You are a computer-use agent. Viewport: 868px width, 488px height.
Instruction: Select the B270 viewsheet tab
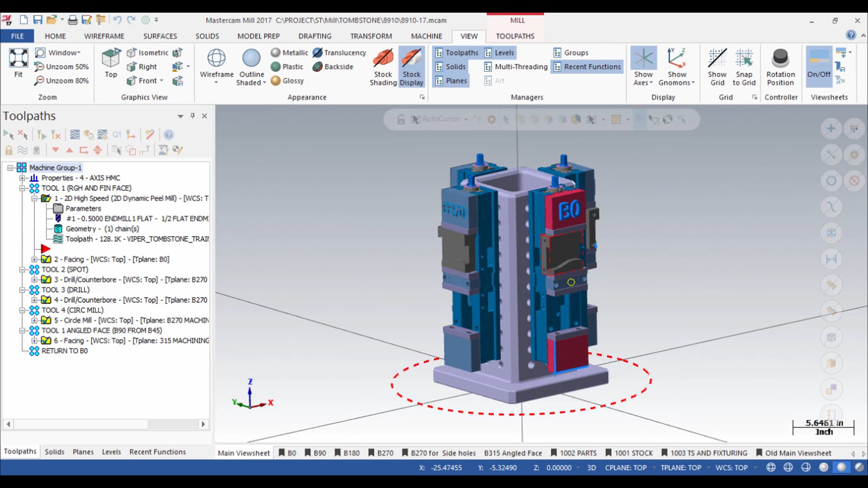386,452
